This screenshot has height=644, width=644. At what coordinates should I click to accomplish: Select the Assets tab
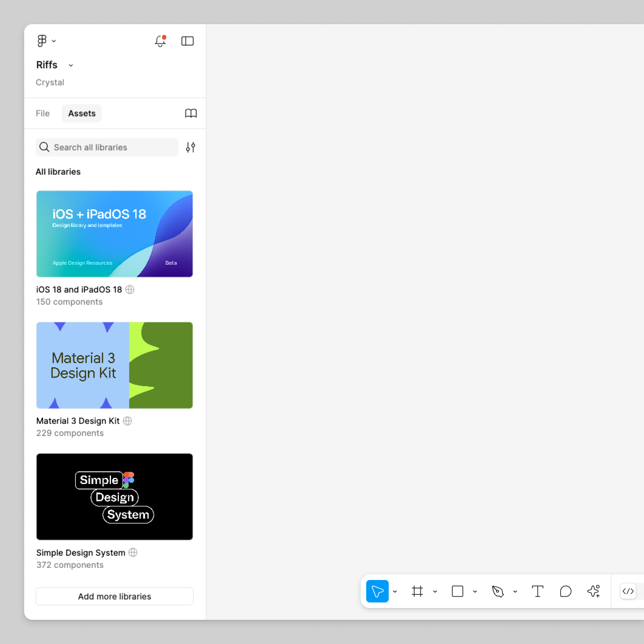(x=82, y=113)
